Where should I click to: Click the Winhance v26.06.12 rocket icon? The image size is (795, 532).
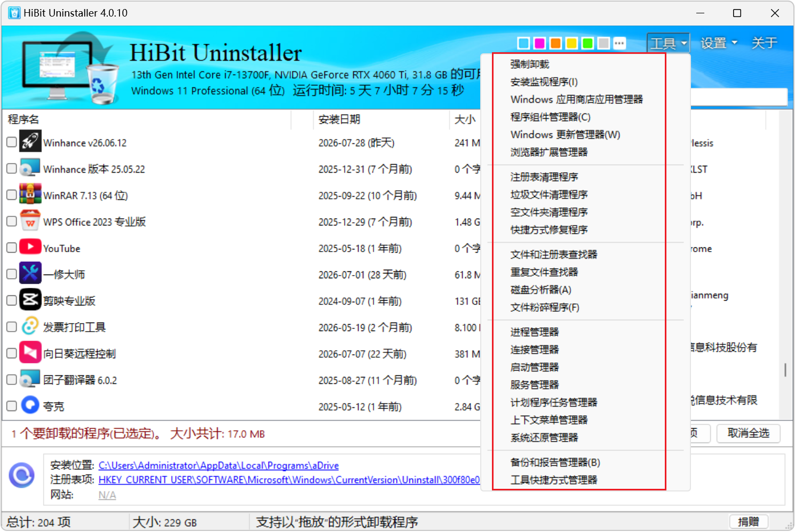30,141
